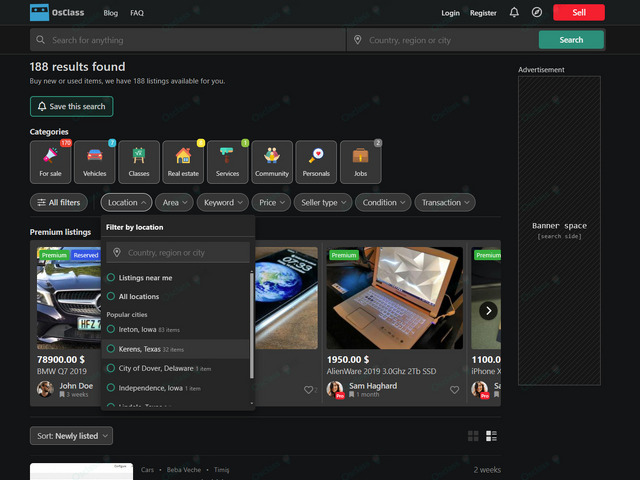
Task: Open Sam Haghard's avatar profile
Action: [335, 389]
